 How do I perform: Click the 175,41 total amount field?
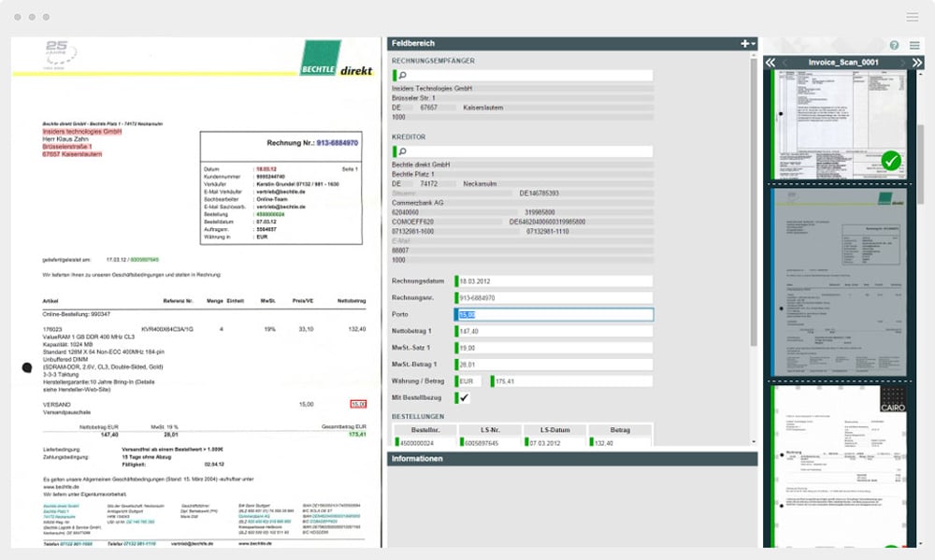point(572,381)
